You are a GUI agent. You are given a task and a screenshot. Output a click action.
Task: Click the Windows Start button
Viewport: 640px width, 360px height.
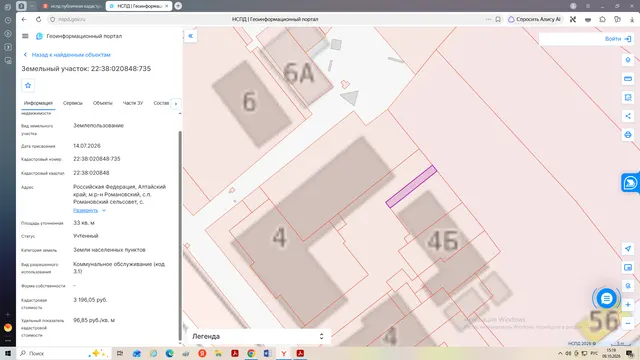coord(7,353)
